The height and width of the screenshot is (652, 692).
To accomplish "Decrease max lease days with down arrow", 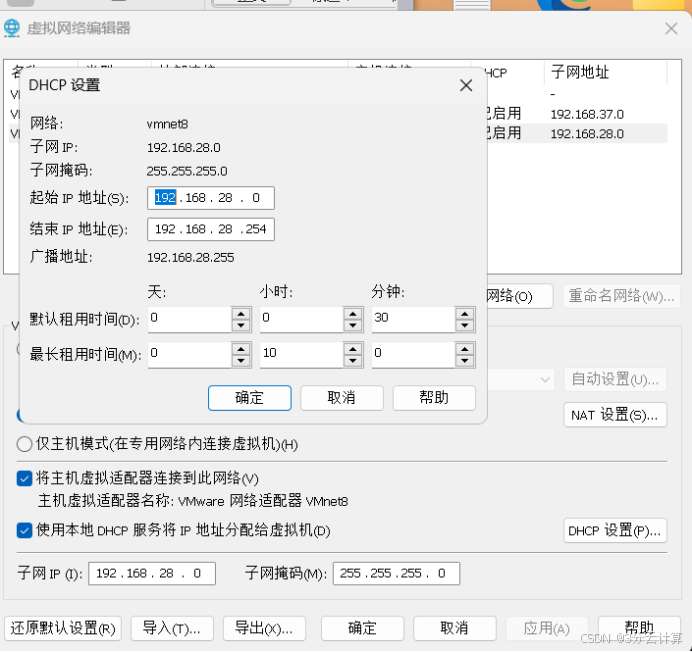I will [240, 360].
